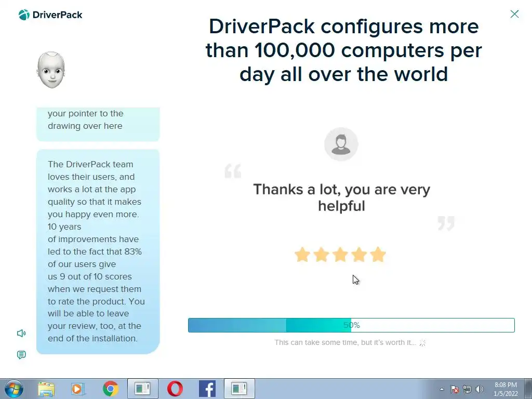Click the third rating star

pos(340,255)
